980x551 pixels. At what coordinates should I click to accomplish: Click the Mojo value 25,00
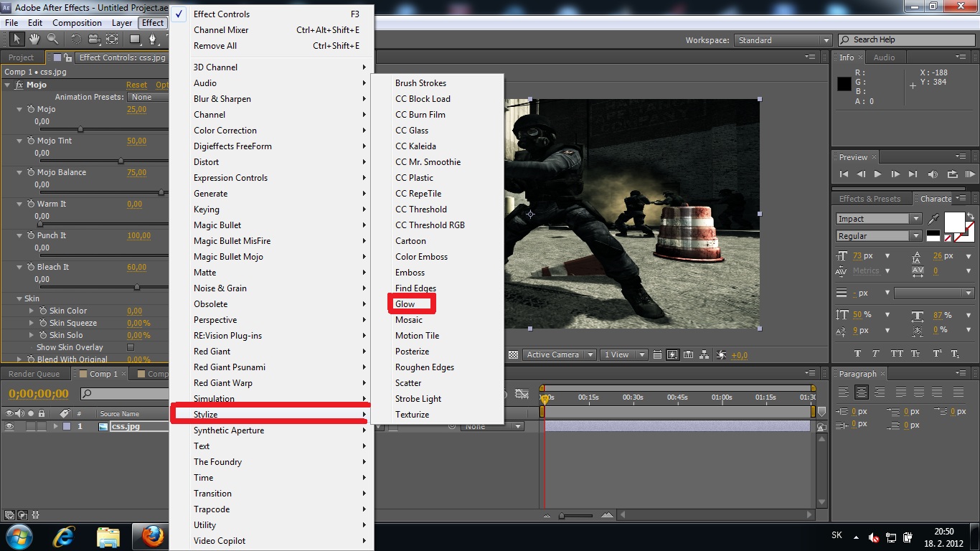(x=136, y=110)
